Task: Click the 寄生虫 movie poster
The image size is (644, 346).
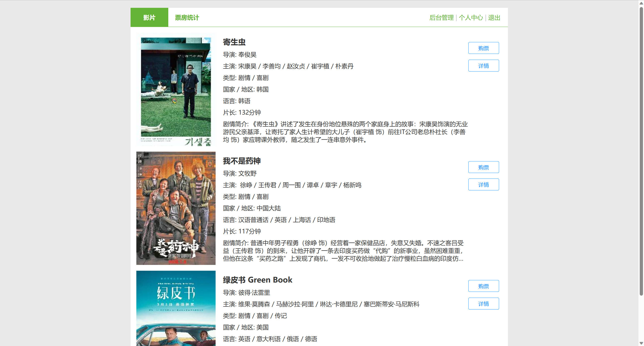Action: click(176, 89)
